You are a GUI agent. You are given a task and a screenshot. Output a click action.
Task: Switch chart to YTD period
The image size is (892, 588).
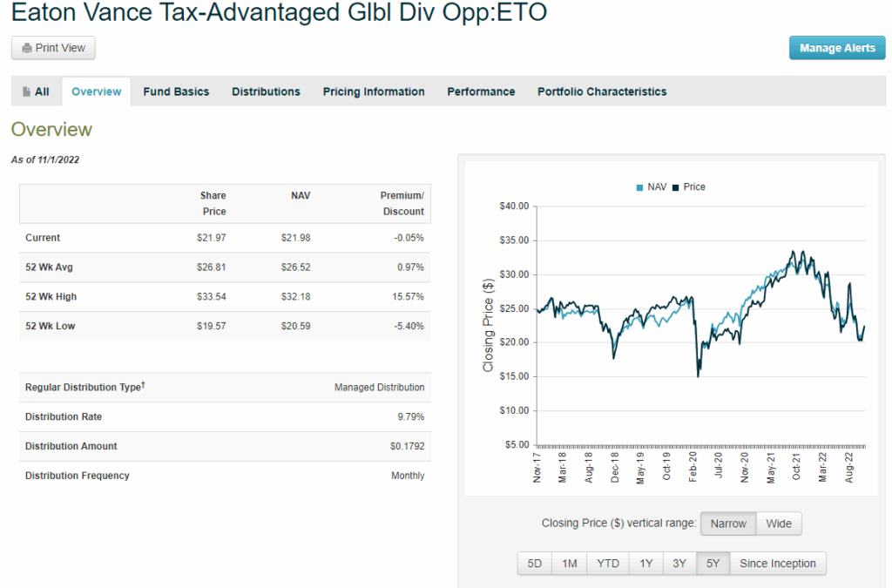coord(608,564)
